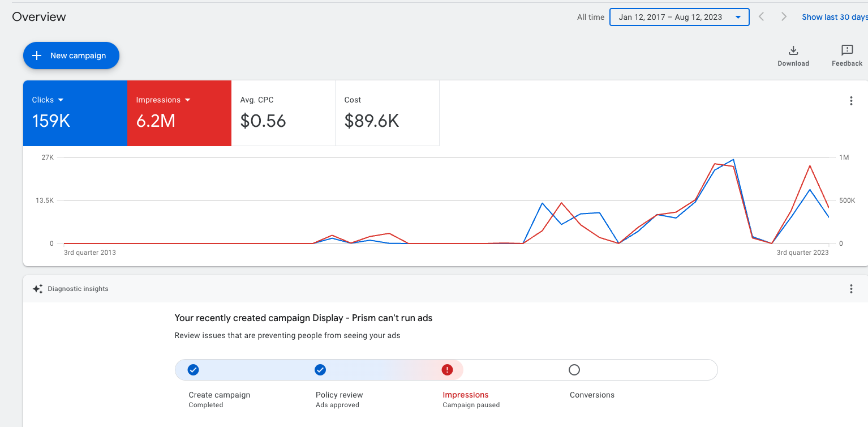Expand the Impressions metric dropdown
The image size is (868, 427).
pyautogui.click(x=187, y=100)
